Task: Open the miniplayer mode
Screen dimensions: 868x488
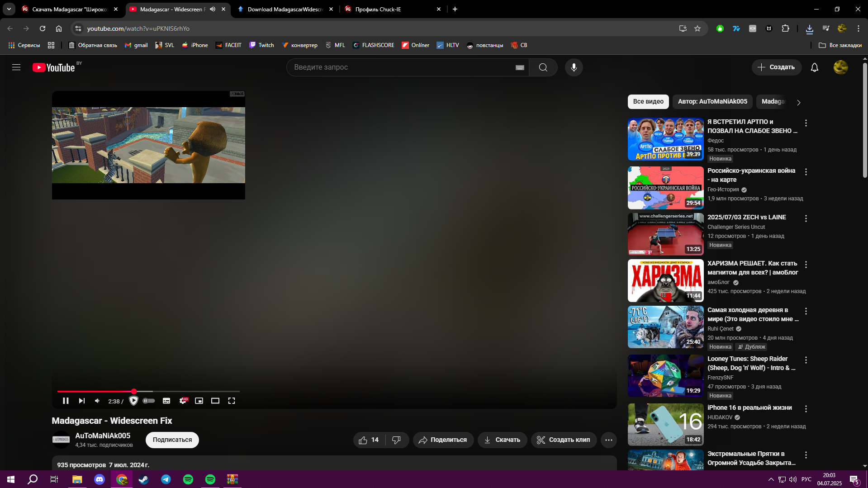Action: click(199, 401)
